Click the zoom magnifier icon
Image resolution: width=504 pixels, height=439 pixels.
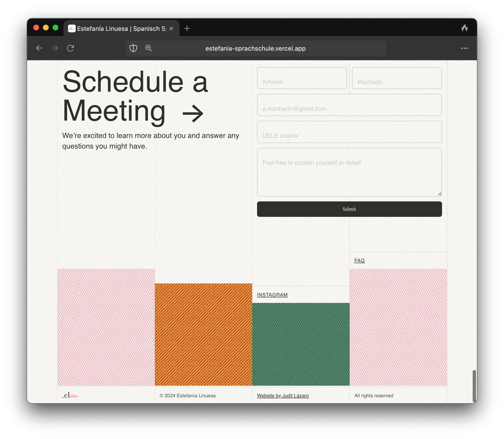click(149, 48)
